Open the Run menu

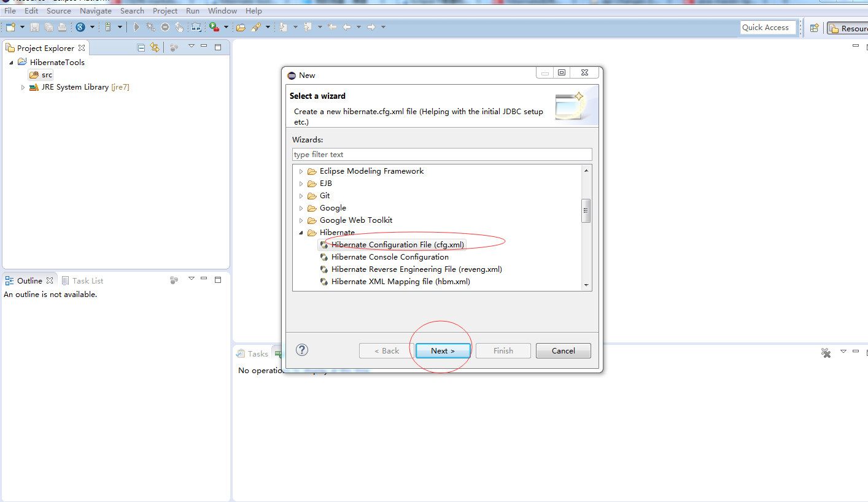coord(193,10)
